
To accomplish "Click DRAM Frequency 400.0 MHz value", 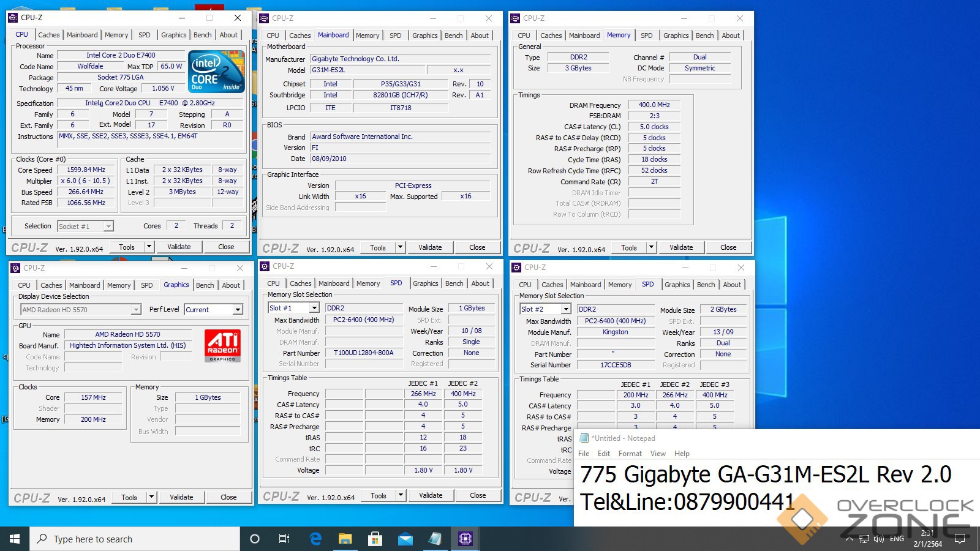I will click(654, 105).
